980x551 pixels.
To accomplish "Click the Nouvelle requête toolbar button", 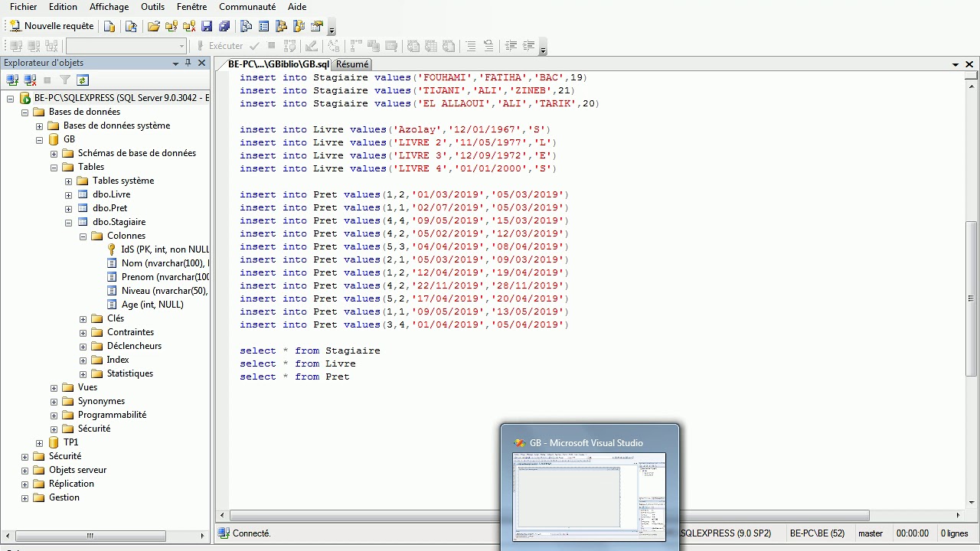I will tap(52, 26).
